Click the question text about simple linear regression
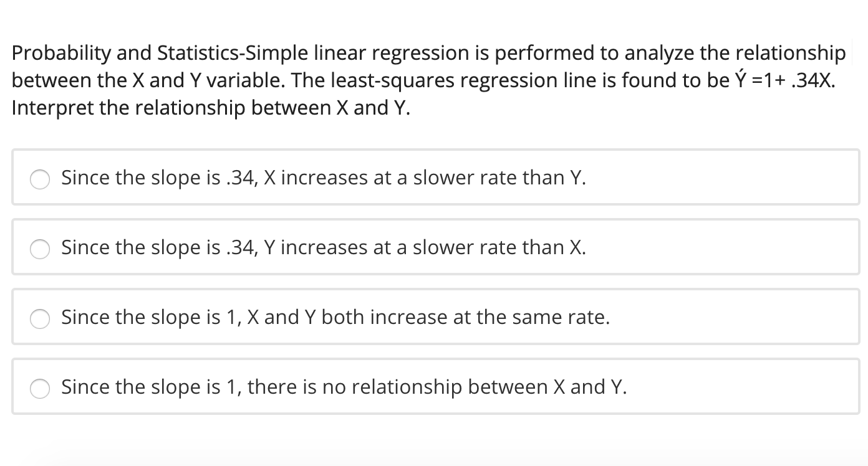This screenshot has width=868, height=466. pos(312,53)
